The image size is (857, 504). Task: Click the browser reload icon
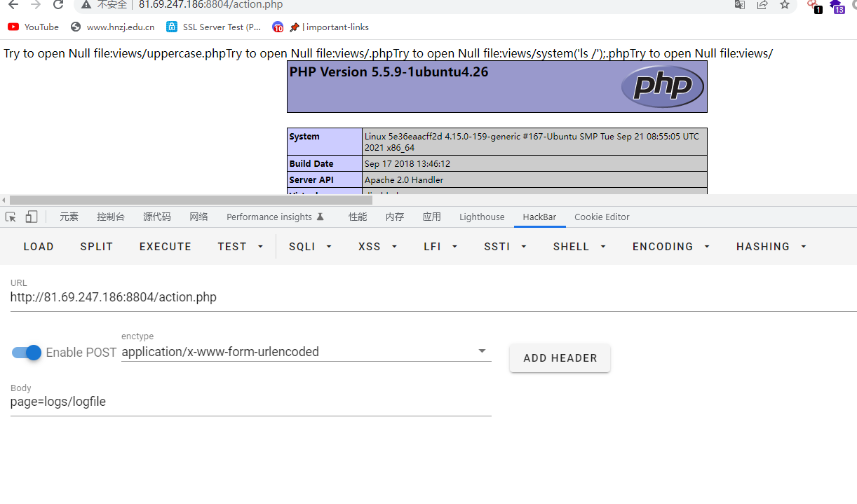(59, 5)
